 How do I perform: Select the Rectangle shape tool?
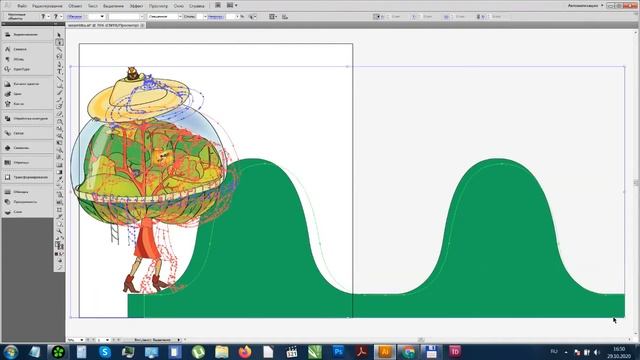tap(59, 86)
